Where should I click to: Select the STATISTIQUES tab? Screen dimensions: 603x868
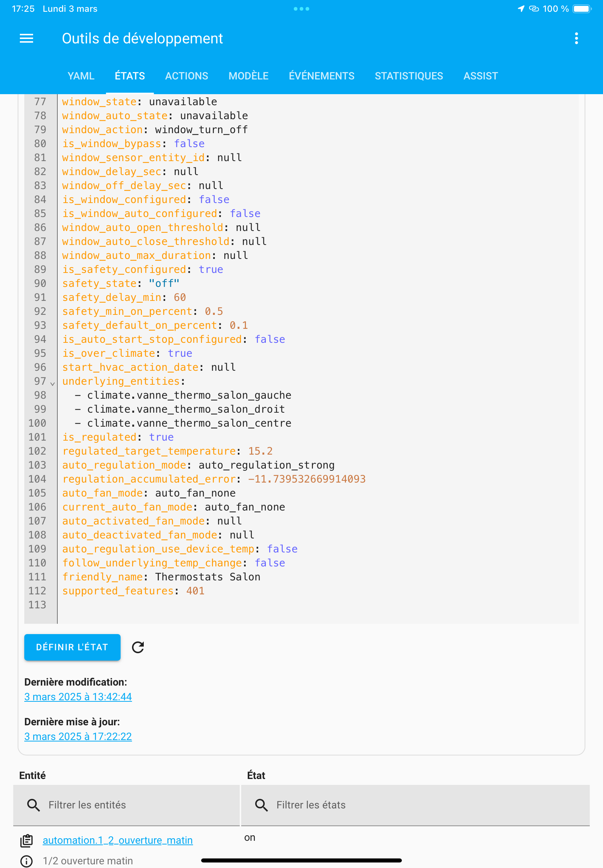(408, 76)
